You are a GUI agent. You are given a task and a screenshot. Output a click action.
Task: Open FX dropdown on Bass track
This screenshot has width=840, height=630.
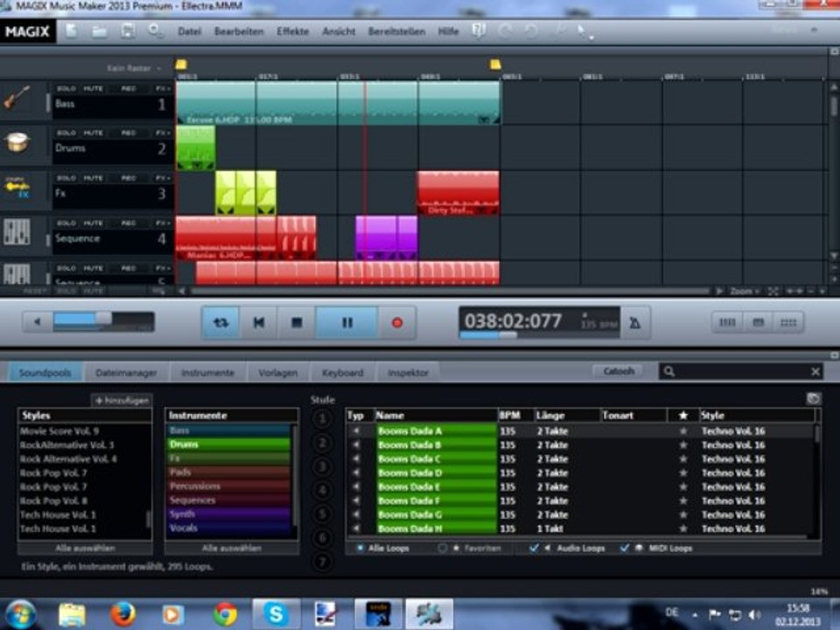click(163, 88)
